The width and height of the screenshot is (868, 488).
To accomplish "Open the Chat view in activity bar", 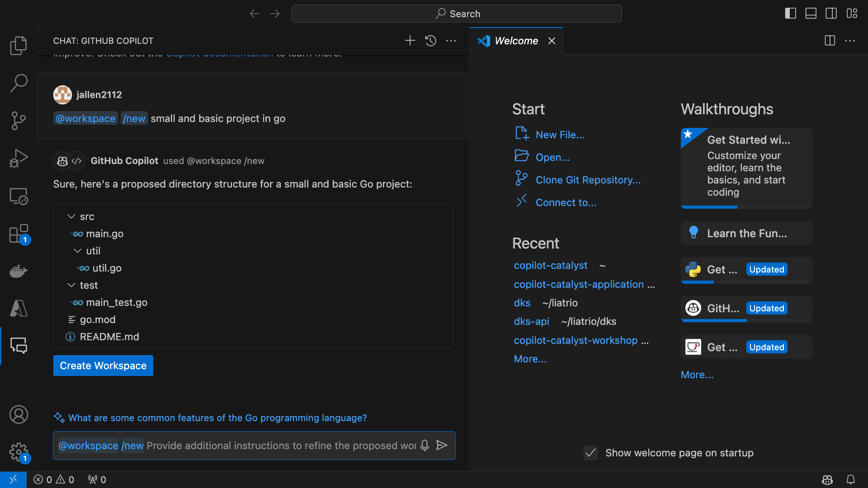I will pyautogui.click(x=19, y=346).
